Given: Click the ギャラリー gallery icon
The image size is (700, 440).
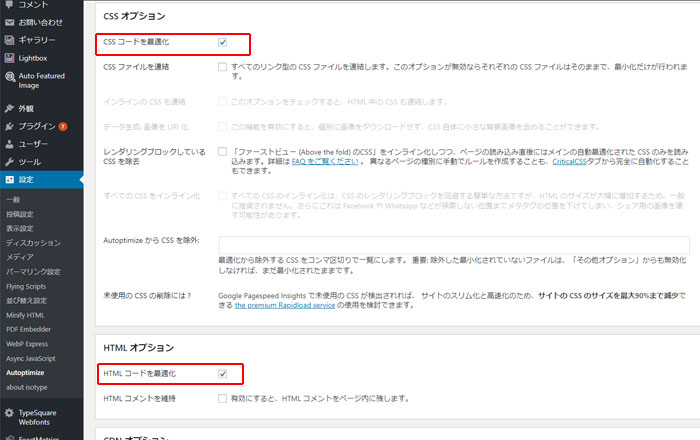Looking at the screenshot, I should tap(9, 40).
